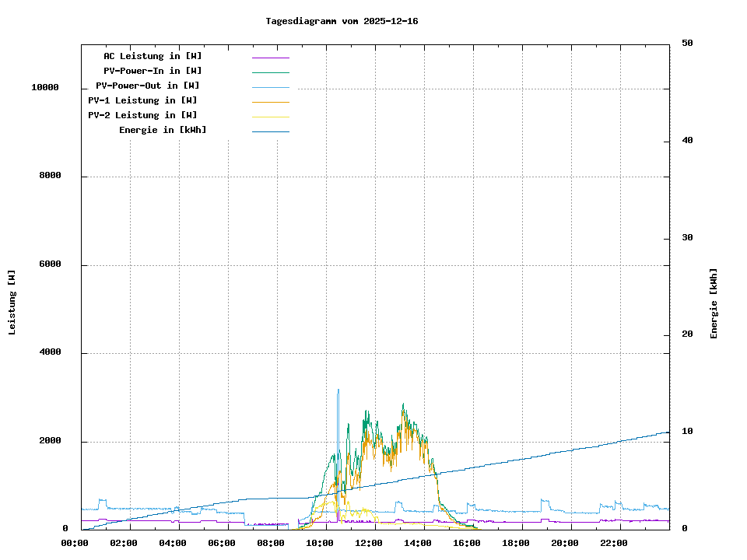The image size is (747, 560).
Task: Click the PV-Power-Out legend line sample
Action: (270, 87)
